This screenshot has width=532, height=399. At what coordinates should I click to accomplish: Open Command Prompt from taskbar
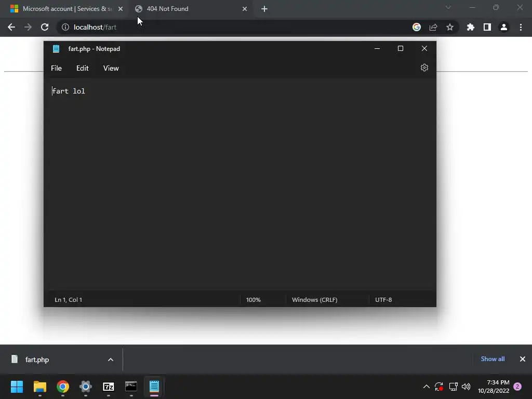[131, 387]
